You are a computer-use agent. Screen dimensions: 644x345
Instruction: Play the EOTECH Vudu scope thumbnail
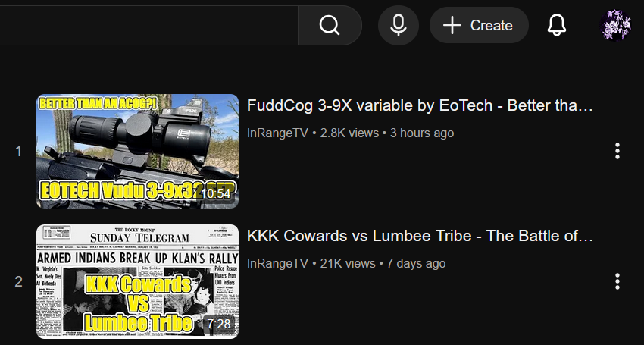pyautogui.click(x=138, y=152)
